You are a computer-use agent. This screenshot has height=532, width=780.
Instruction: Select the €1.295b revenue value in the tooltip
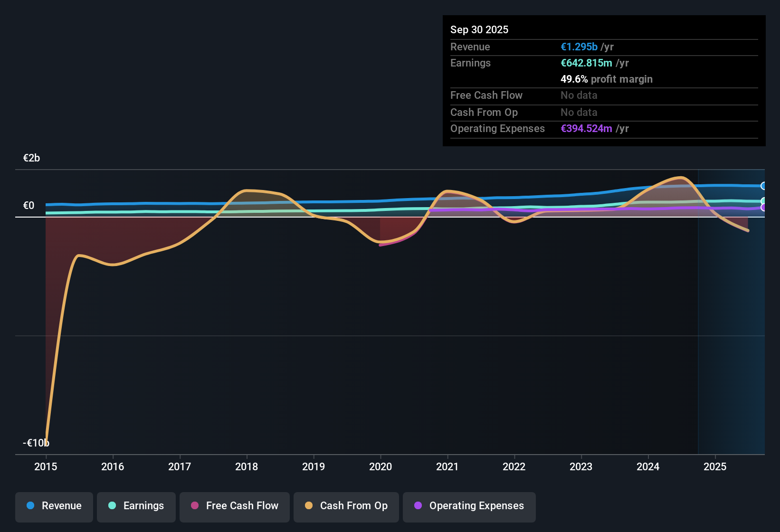point(578,47)
